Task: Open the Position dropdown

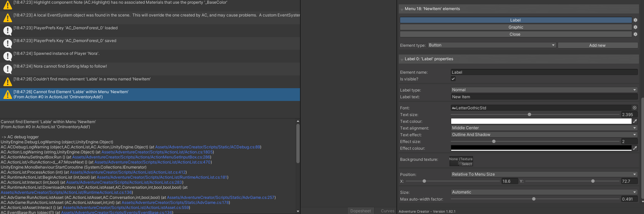Action: [544, 174]
